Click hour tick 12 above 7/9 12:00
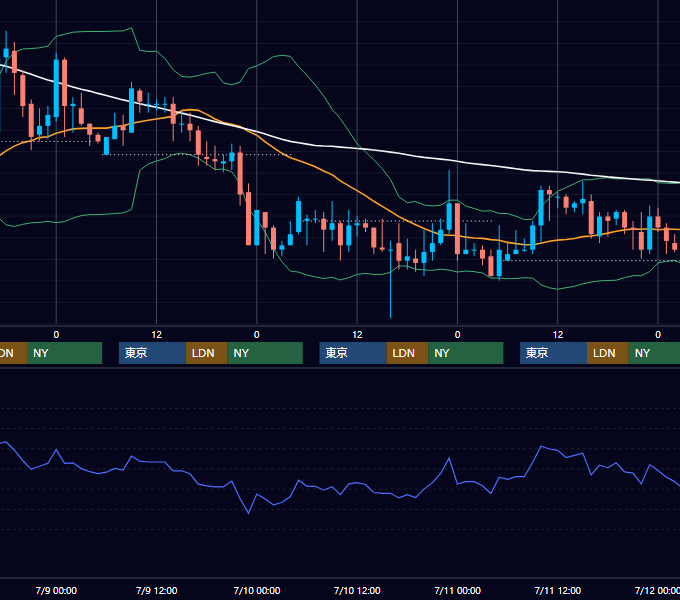Screen dimensions: 680x600 pos(157,335)
